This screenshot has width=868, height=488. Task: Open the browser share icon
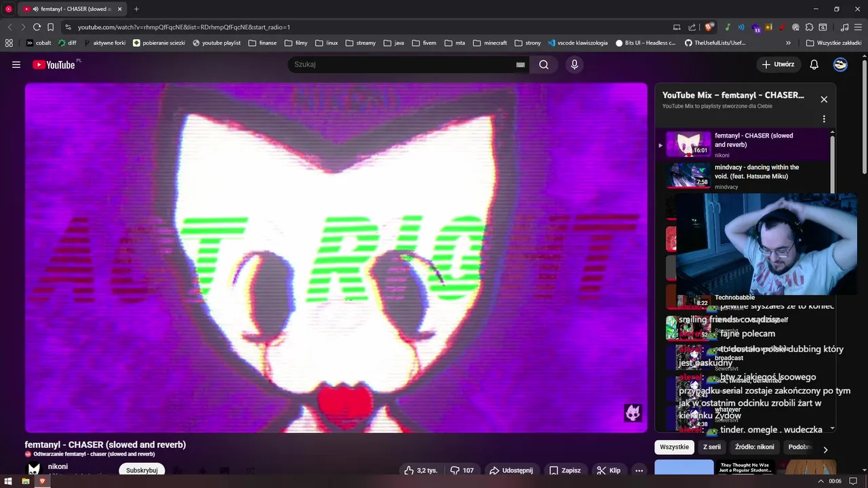[692, 27]
